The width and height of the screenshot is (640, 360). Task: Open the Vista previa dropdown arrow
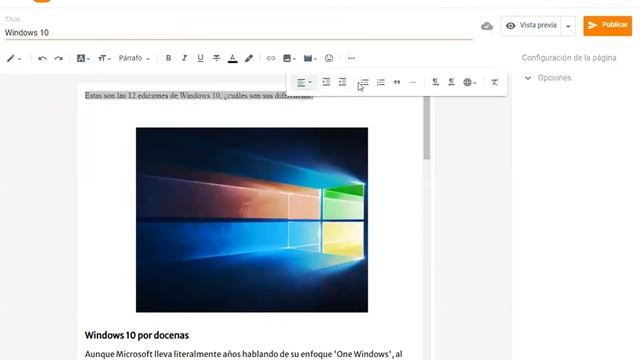tap(568, 26)
